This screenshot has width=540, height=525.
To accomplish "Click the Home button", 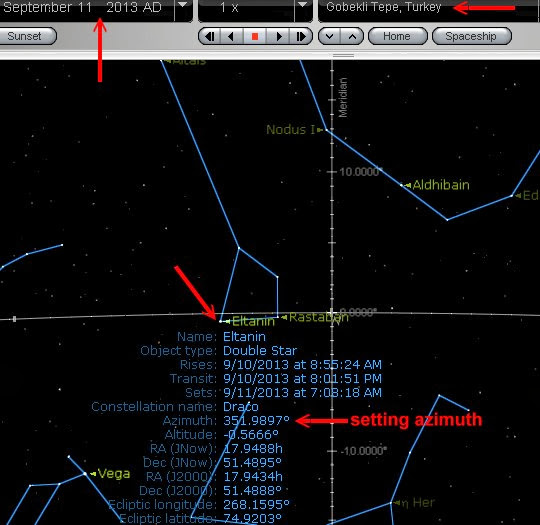I will pyautogui.click(x=397, y=36).
